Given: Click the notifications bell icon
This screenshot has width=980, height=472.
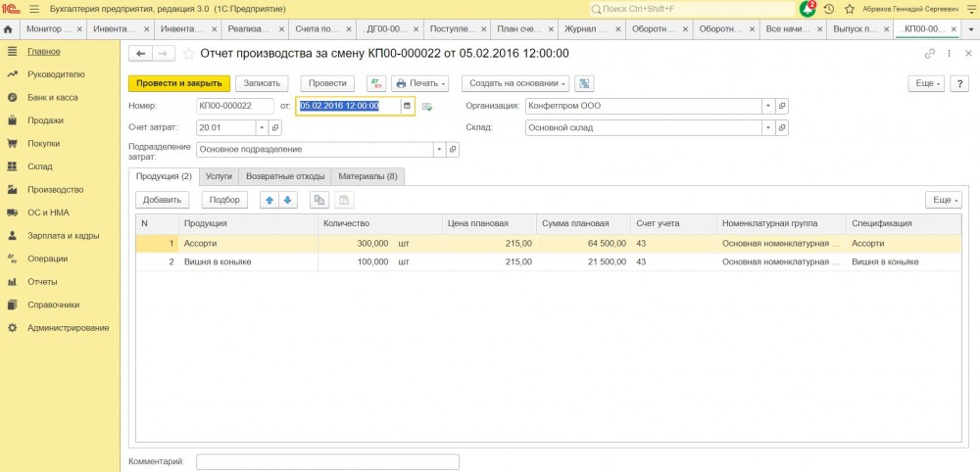Looking at the screenshot, I should [x=808, y=9].
